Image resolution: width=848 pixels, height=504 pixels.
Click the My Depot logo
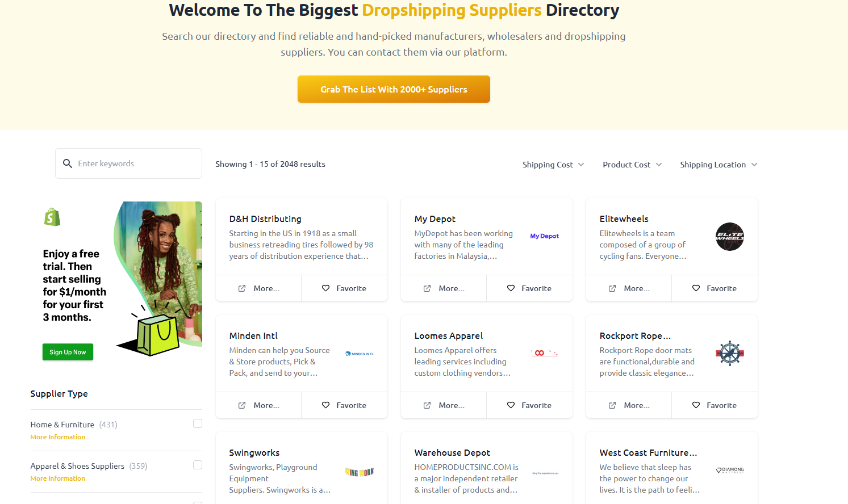545,236
